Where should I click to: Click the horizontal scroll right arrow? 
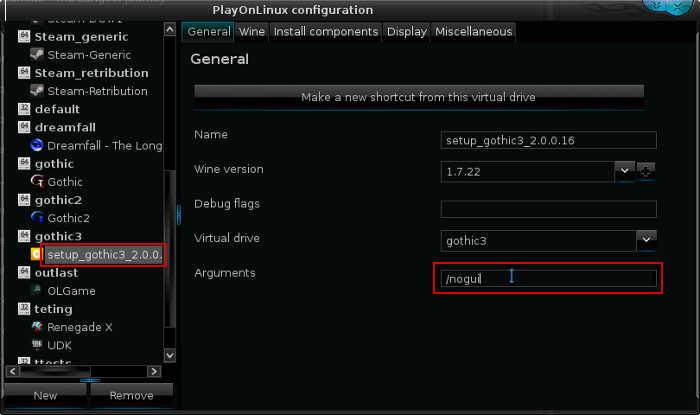154,371
